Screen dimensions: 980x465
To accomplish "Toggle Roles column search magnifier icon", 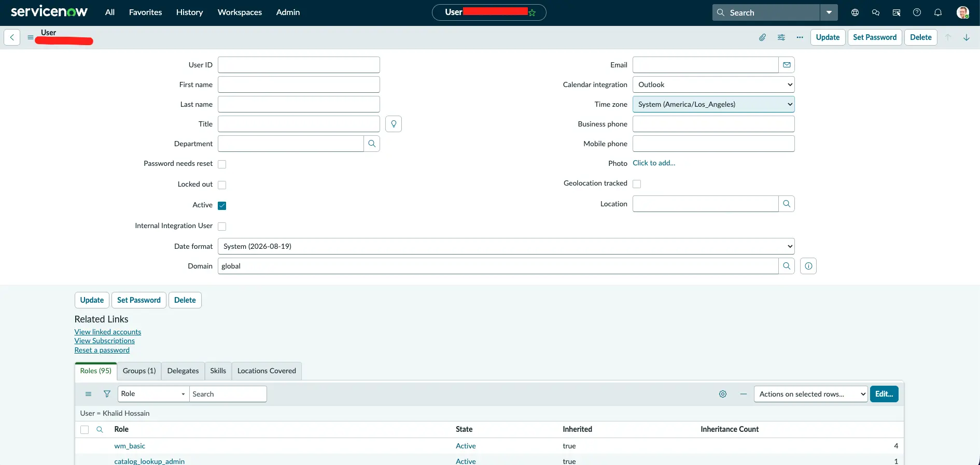I will [x=100, y=429].
